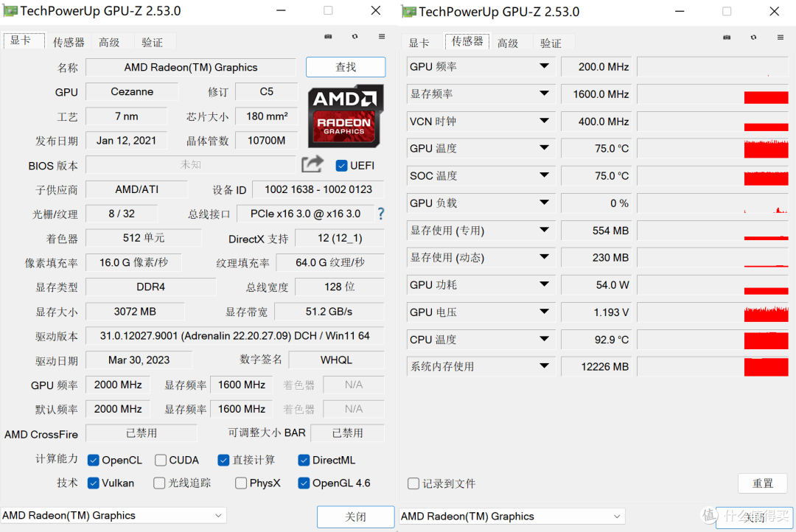Switch to 高级 tab in right window
This screenshot has width=796, height=532.
click(508, 43)
